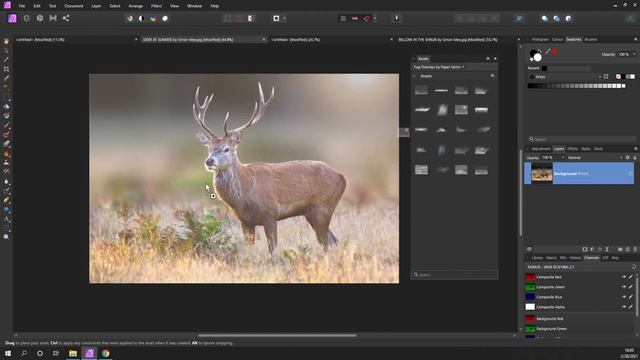Select the first fog overlay asset thumbnail

(x=421, y=90)
